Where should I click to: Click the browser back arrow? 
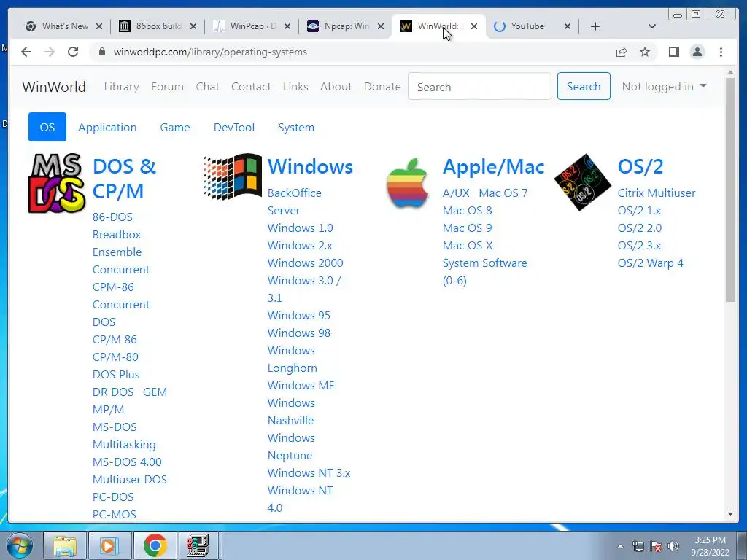[x=26, y=52]
